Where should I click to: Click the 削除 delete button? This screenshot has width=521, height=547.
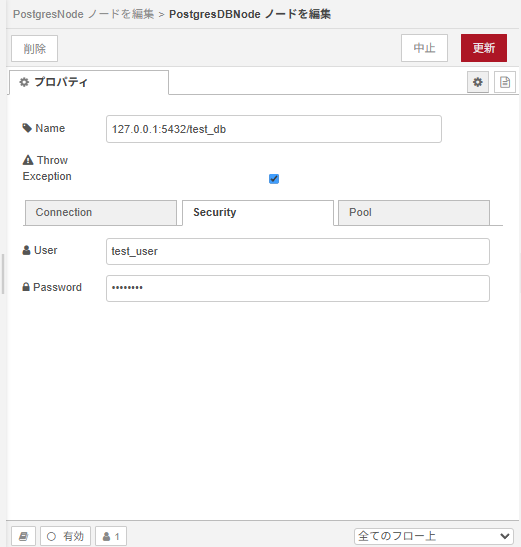coord(35,48)
